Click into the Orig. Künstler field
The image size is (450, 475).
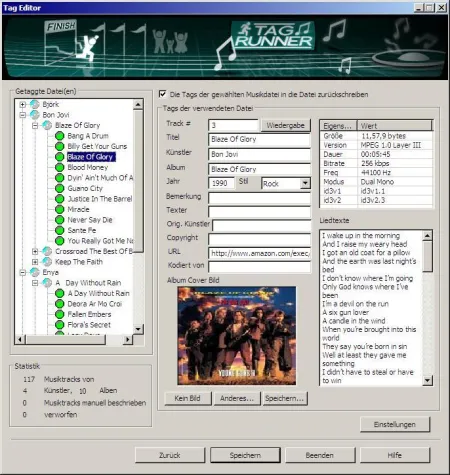click(x=261, y=225)
